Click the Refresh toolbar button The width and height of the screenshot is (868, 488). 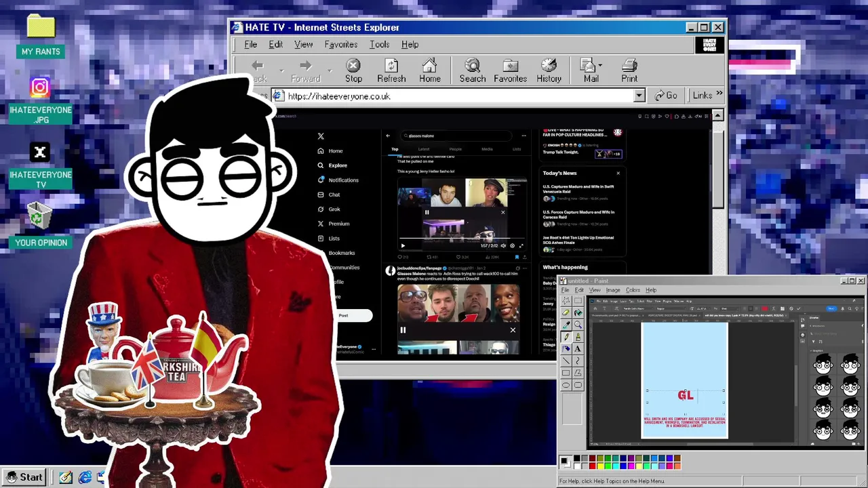[x=391, y=70]
